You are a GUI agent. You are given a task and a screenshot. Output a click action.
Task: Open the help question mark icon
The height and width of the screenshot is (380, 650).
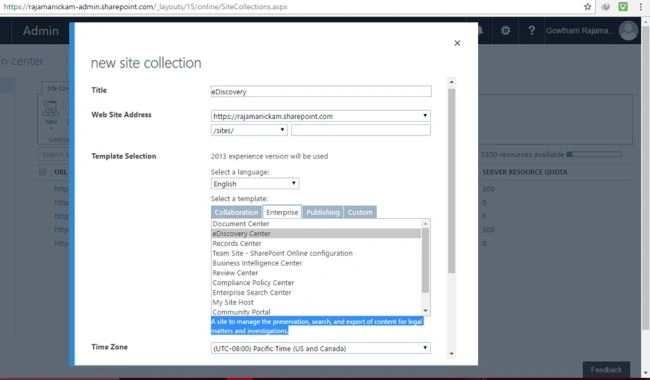(x=531, y=31)
